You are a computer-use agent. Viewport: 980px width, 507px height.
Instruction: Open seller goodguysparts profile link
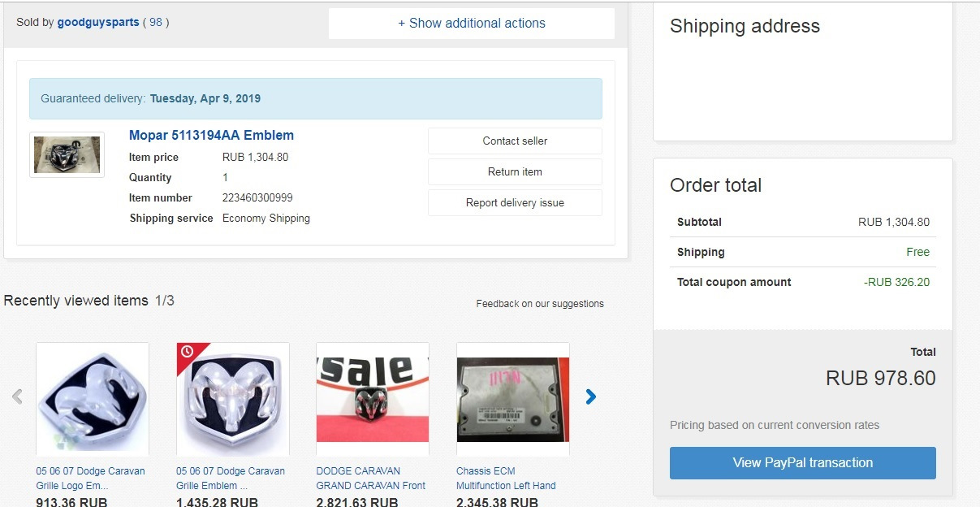point(97,23)
